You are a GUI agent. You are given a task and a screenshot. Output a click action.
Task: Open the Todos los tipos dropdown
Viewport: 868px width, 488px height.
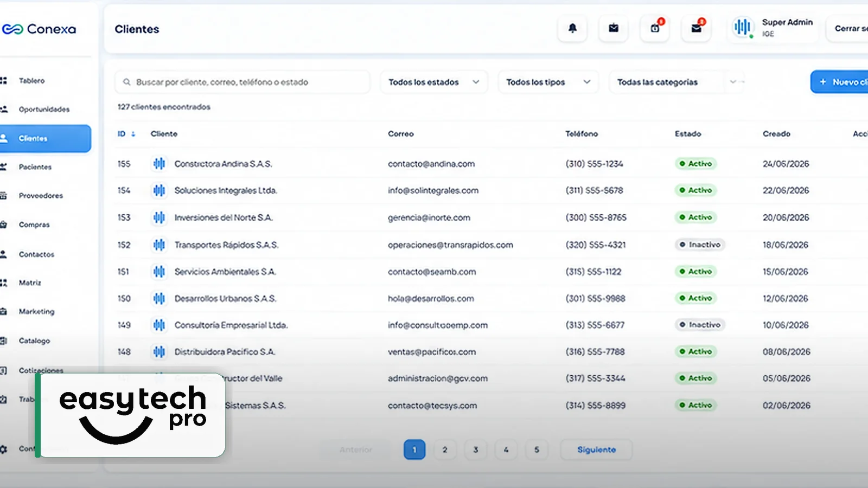tap(548, 82)
